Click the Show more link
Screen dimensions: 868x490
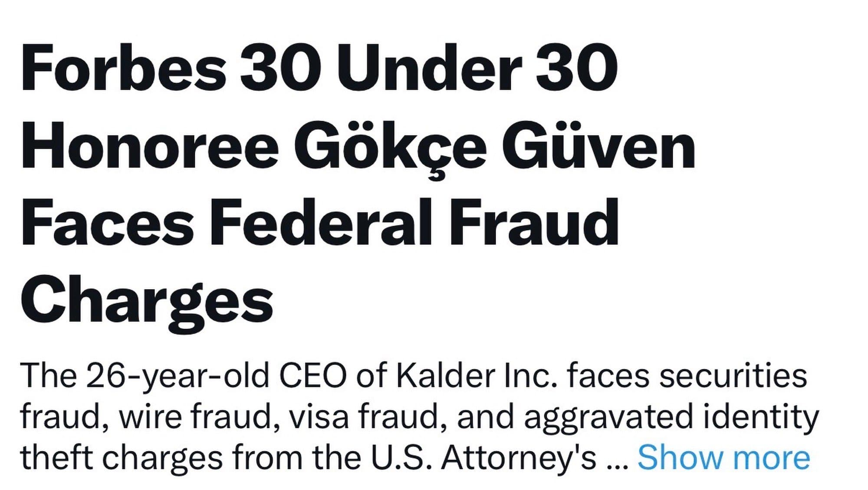[723, 457]
